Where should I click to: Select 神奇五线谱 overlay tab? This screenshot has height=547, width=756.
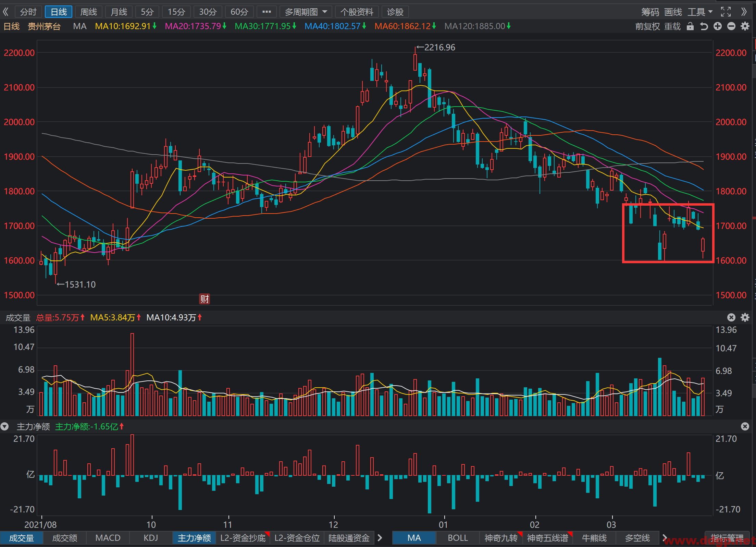coord(548,538)
